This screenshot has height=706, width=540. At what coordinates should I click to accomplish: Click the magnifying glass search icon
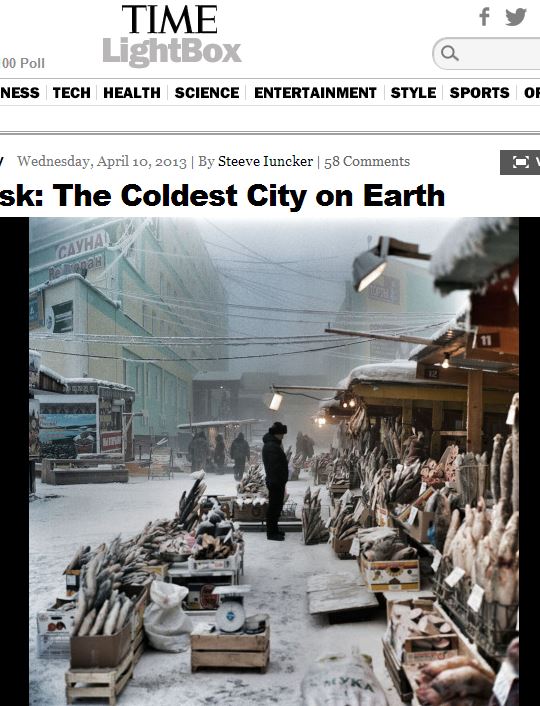click(x=449, y=53)
